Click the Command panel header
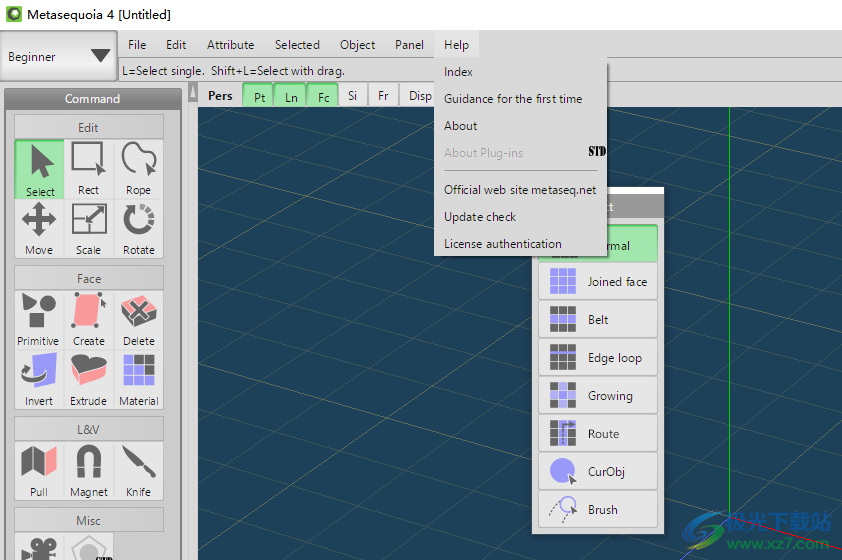Screen dimensions: 842x560 92,99
